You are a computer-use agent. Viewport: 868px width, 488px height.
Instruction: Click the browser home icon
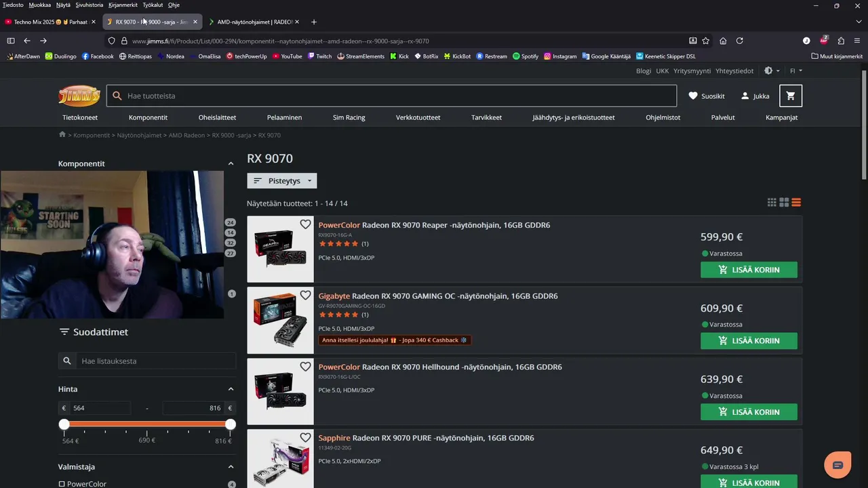coord(723,41)
